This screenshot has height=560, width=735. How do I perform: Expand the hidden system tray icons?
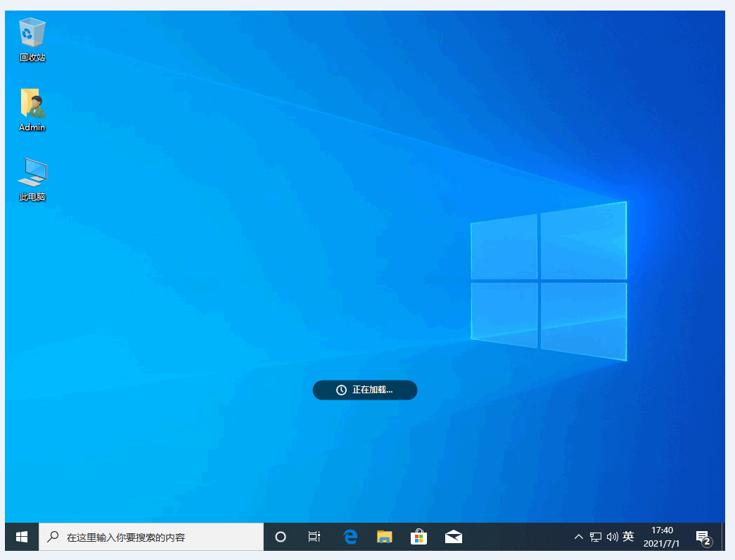(x=578, y=537)
